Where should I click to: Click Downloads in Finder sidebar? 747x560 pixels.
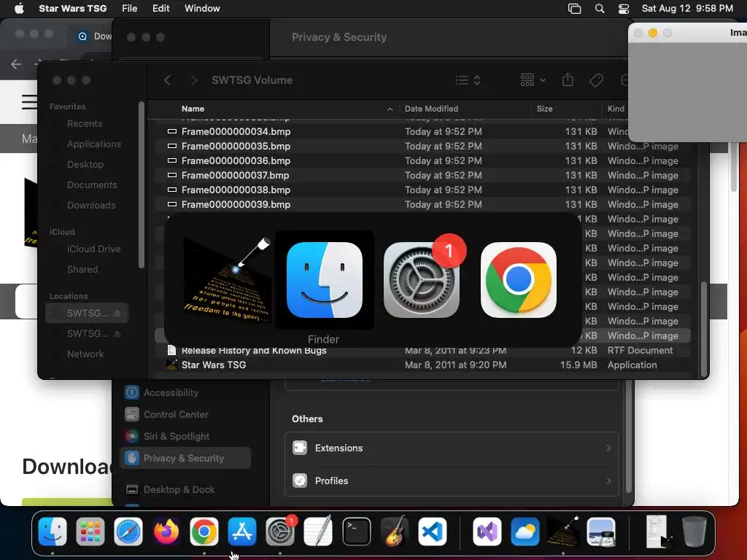coord(91,206)
